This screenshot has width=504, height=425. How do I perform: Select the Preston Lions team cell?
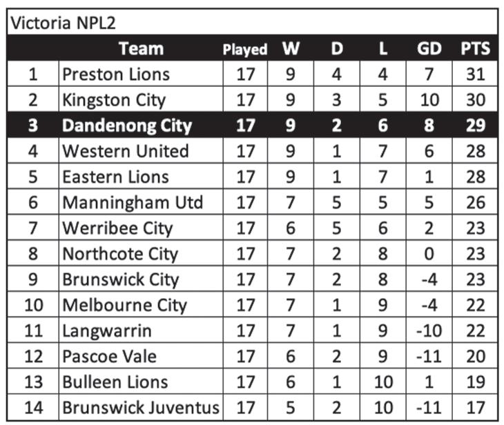point(141,74)
